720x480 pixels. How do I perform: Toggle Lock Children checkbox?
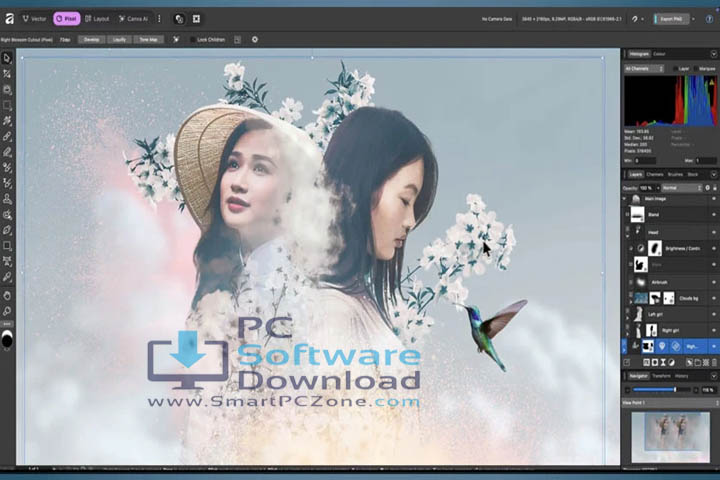192,40
